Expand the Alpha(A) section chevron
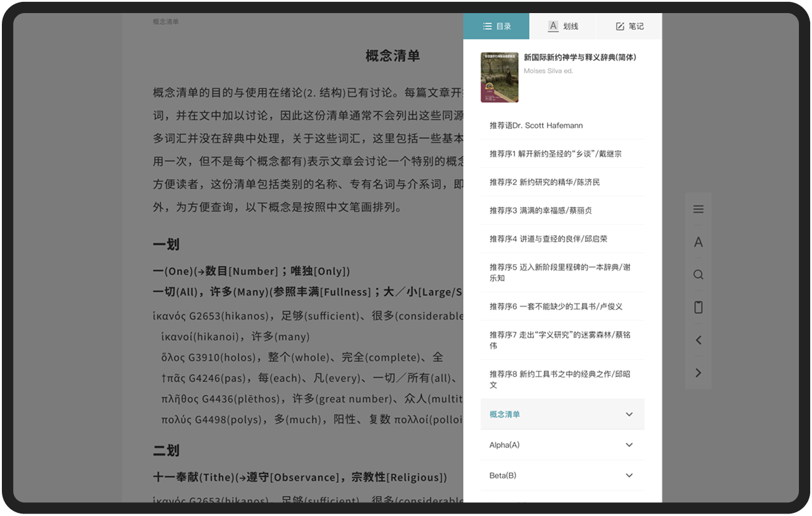The height and width of the screenshot is (516, 812). click(x=629, y=445)
